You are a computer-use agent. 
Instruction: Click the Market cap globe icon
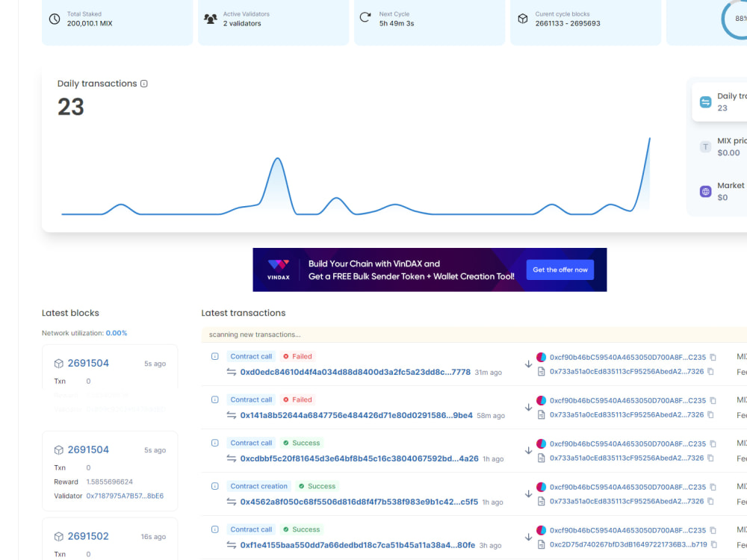click(706, 191)
